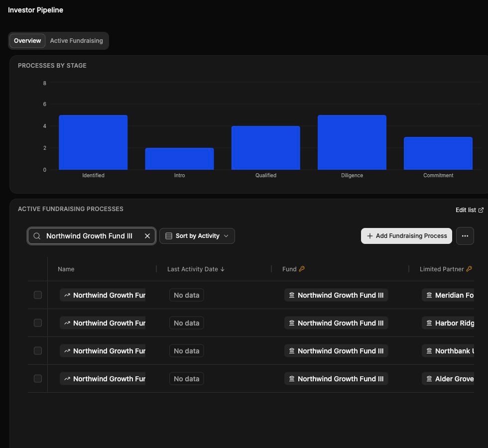Click the bank icon beside Harbor Ridge

click(x=429, y=323)
